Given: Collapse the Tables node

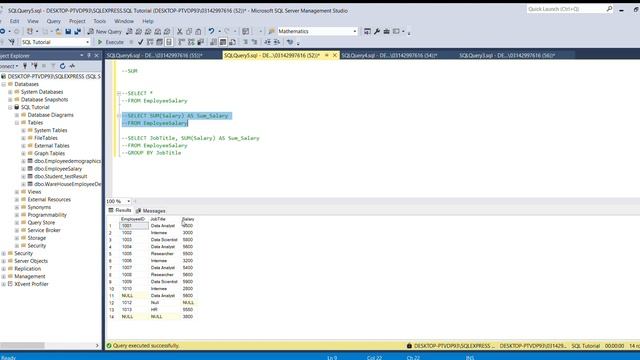Looking at the screenshot, I should pyautogui.click(x=17, y=122).
